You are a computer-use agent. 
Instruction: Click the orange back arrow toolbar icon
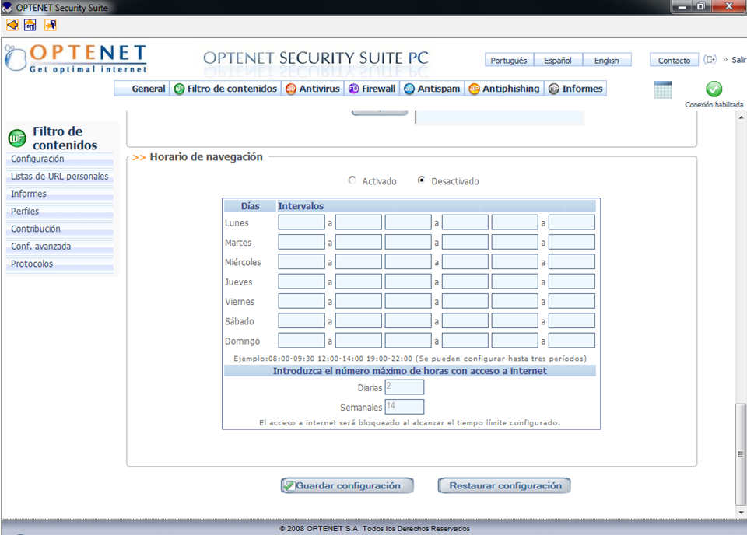(12, 25)
